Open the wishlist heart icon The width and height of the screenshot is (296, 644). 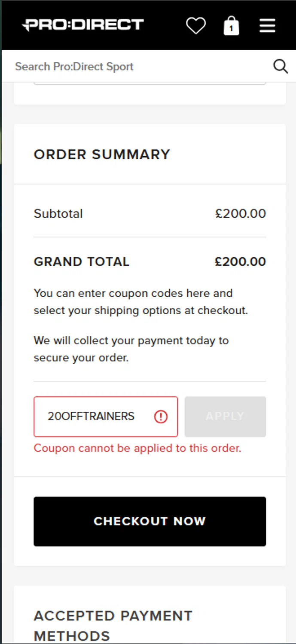coord(195,26)
